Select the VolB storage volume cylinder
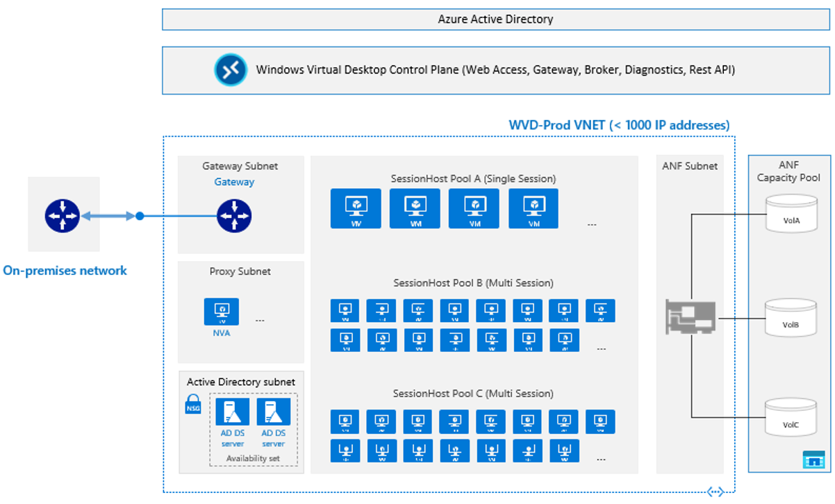 [x=791, y=317]
